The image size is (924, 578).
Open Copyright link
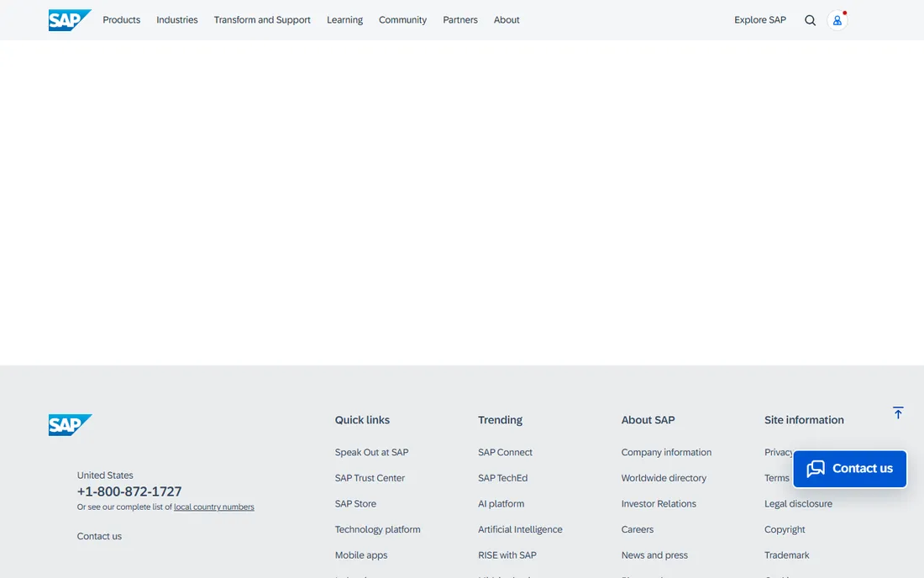(785, 529)
